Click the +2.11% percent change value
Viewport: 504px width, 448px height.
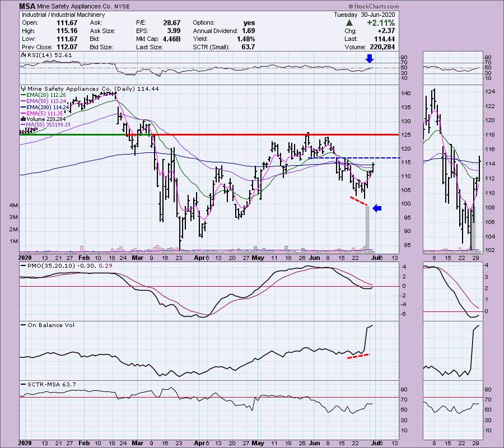(381, 23)
